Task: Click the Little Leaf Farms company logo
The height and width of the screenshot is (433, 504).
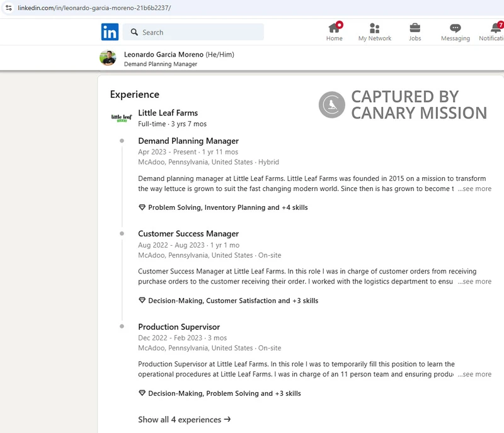Action: click(122, 118)
